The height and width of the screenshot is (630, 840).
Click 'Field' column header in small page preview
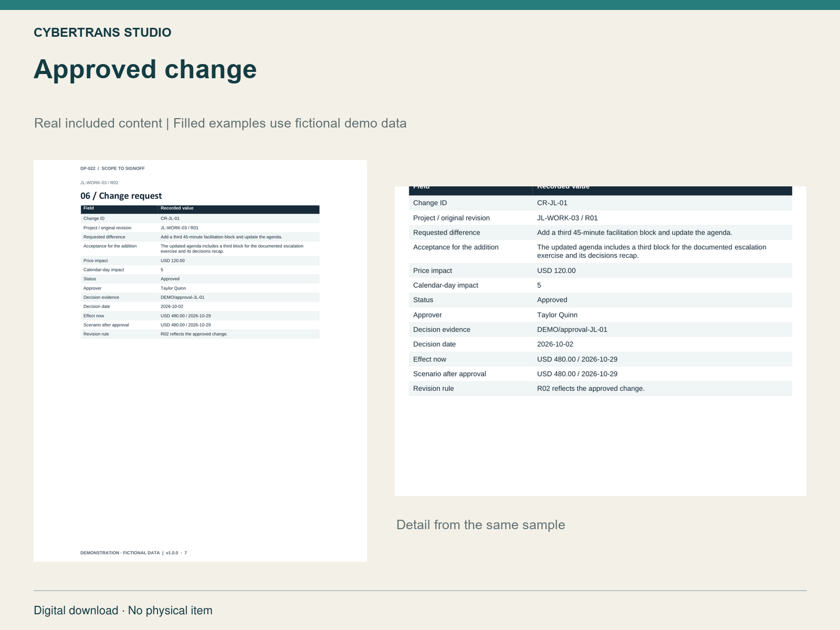tap(89, 208)
